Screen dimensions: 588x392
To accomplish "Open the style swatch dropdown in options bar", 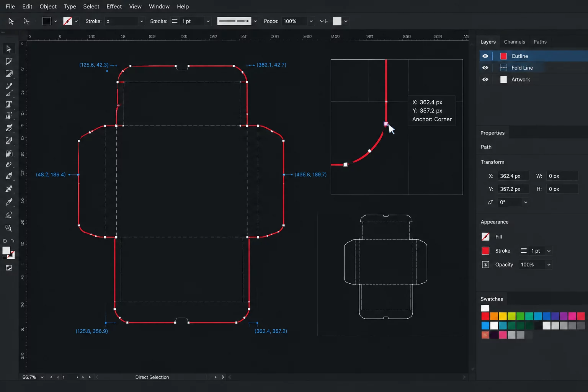I will (346, 21).
